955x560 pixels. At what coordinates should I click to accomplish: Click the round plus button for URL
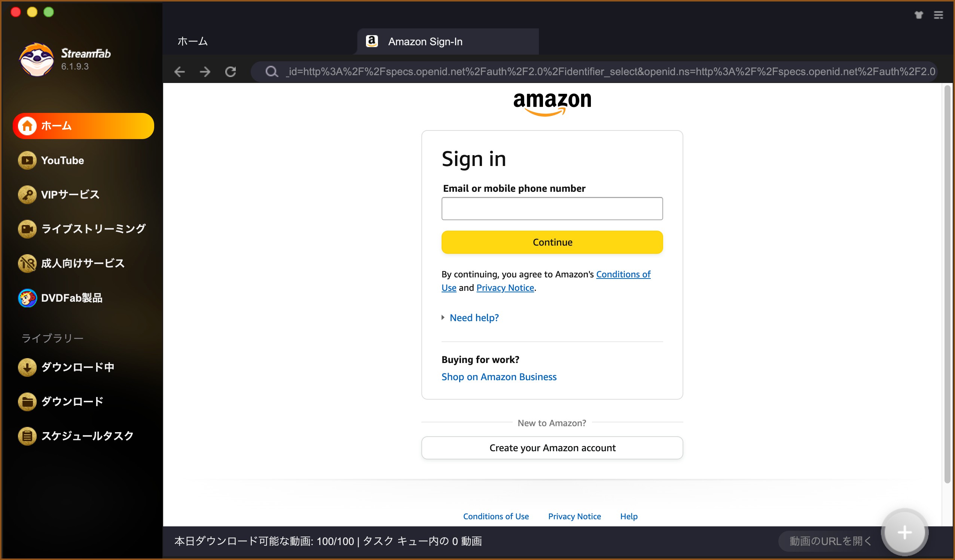tap(904, 532)
